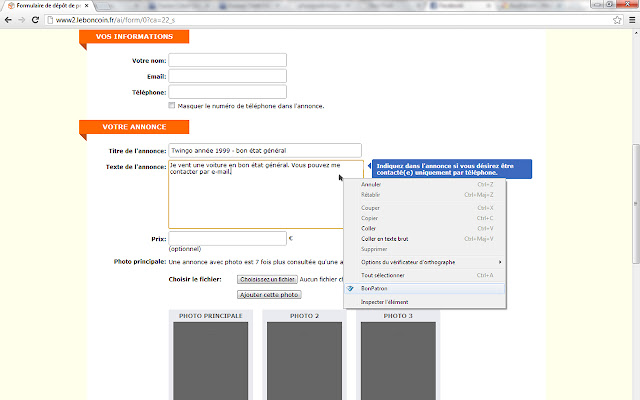Focus the Votre nom input field
Screen dimensions: 640x400
pos(227,60)
